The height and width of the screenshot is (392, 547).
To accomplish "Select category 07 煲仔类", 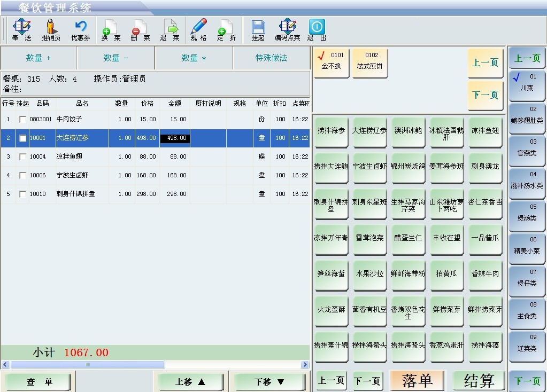I will (x=527, y=280).
